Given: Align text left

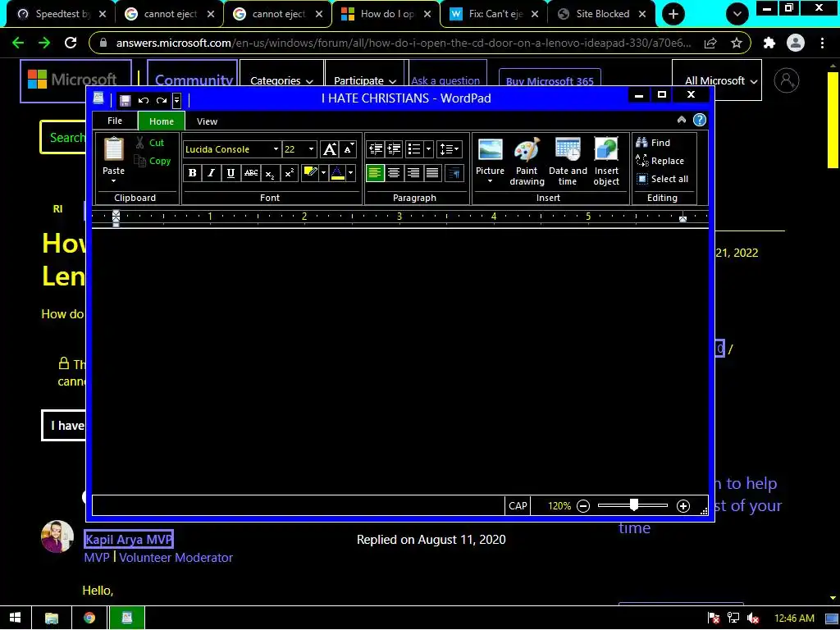Looking at the screenshot, I should pyautogui.click(x=375, y=173).
